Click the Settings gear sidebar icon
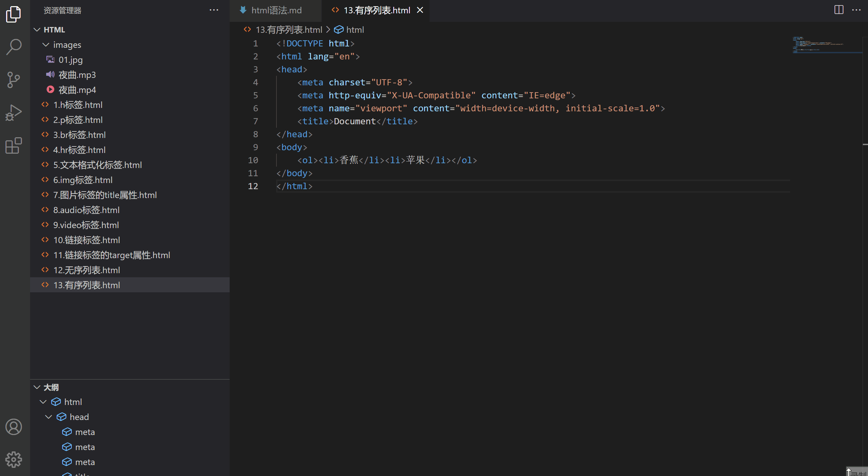This screenshot has height=476, width=868. (14, 459)
